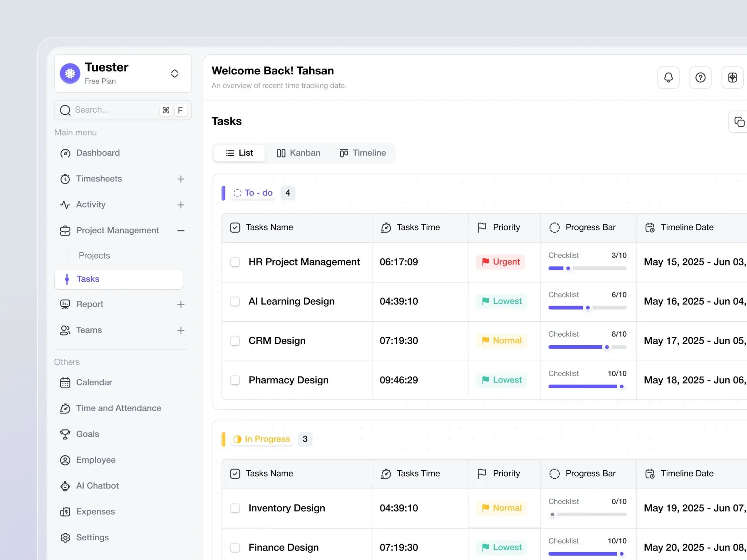Toggle select-all checkbox in To-do header

pos(235,228)
